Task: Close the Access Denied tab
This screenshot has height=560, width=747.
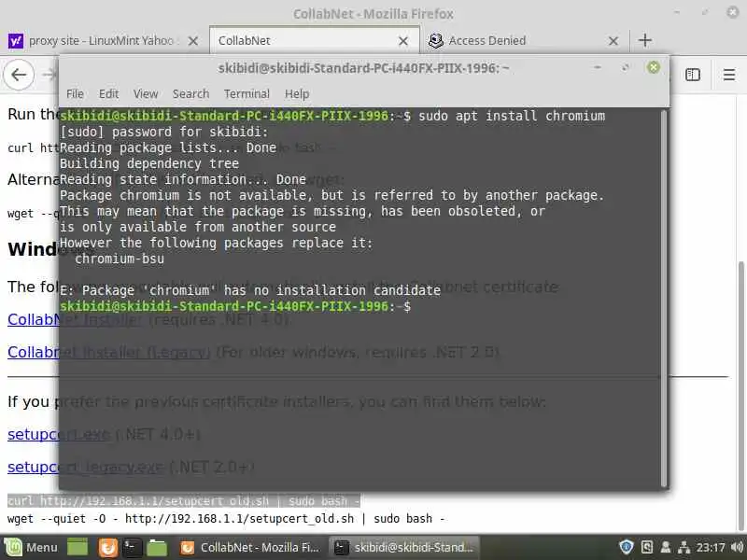Action: pos(613,41)
